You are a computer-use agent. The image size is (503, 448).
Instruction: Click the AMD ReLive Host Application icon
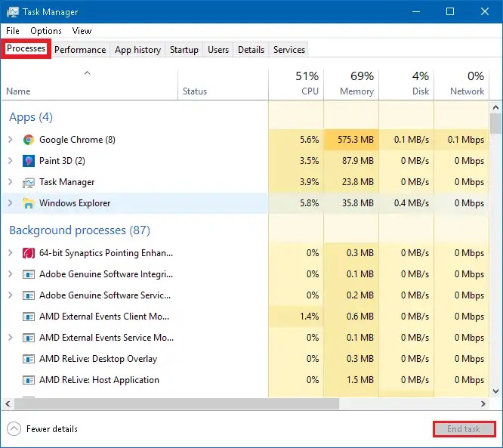29,380
